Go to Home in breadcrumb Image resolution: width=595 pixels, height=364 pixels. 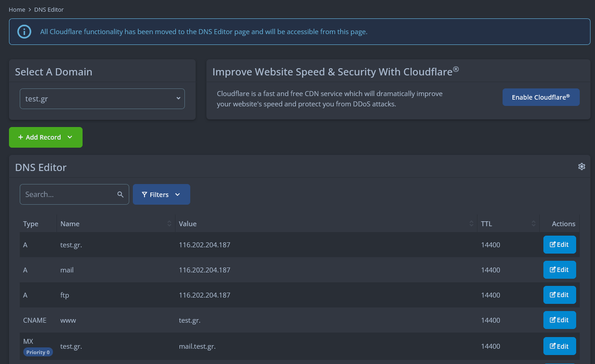click(17, 9)
